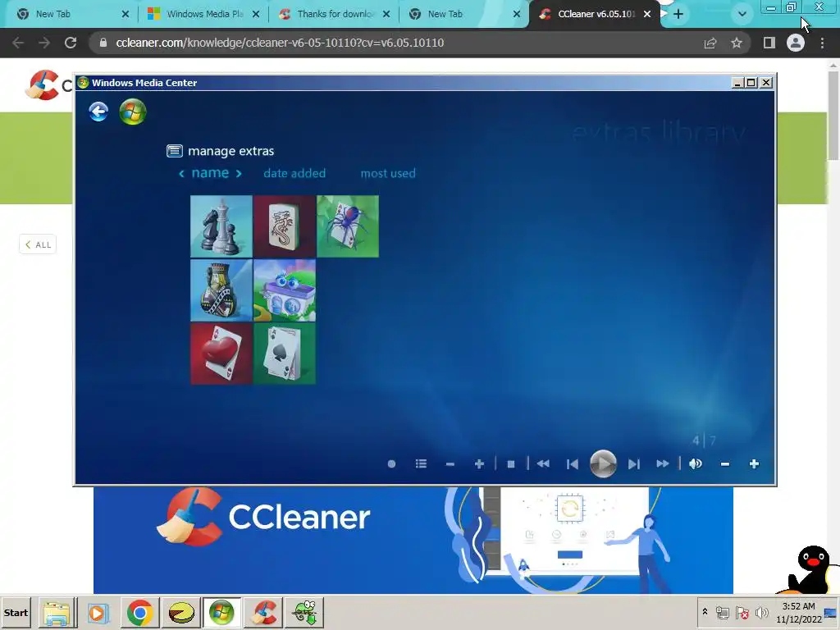Image resolution: width=840 pixels, height=630 pixels.
Task: Open the Start menu
Action: [16, 613]
